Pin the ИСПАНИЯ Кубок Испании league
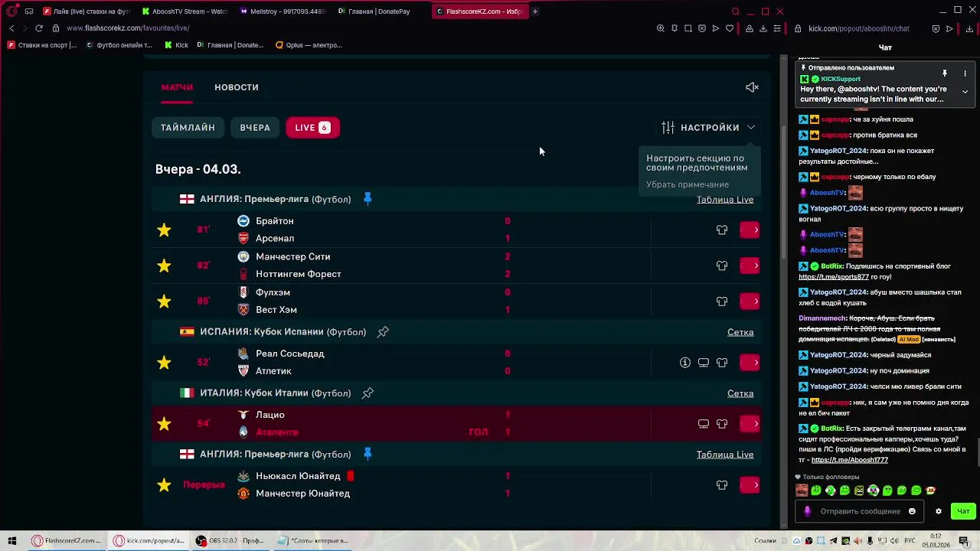Viewport: 980px width, 551px height. (x=383, y=332)
